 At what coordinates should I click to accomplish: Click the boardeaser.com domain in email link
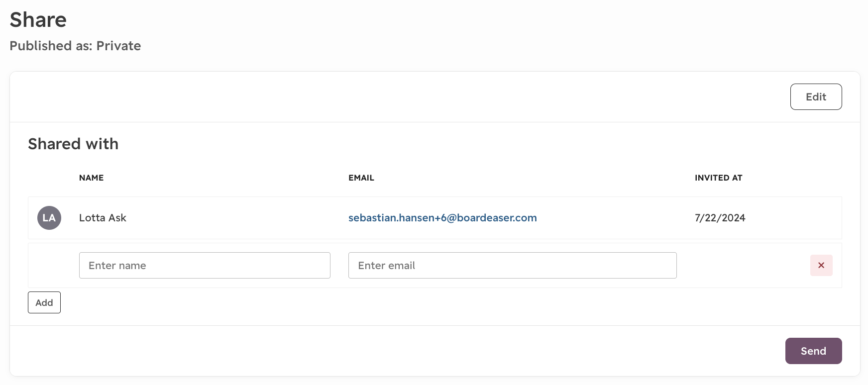point(497,218)
